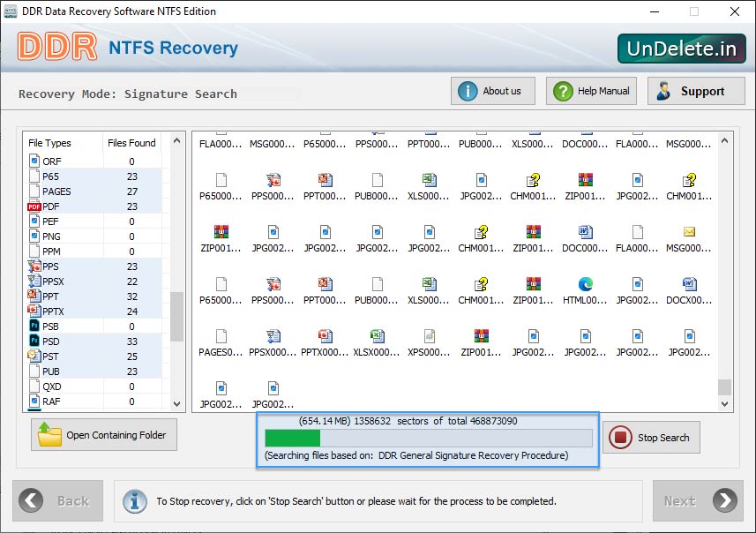Screen dimensions: 756x533
Task: Select the XPS000... file icon
Action: click(x=429, y=336)
